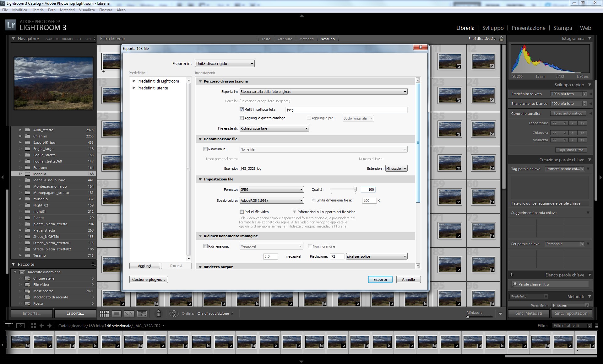This screenshot has width=603, height=364.
Task: Switch to Sviluppo module
Action: pos(493,28)
